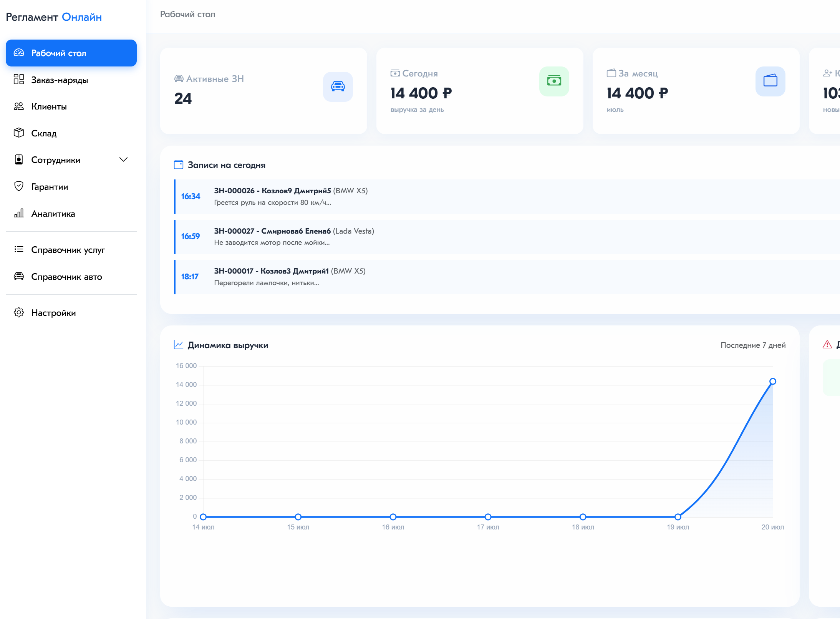Click the Сегодня revenue 14 400 ₽
840x619 pixels.
coord(421,93)
